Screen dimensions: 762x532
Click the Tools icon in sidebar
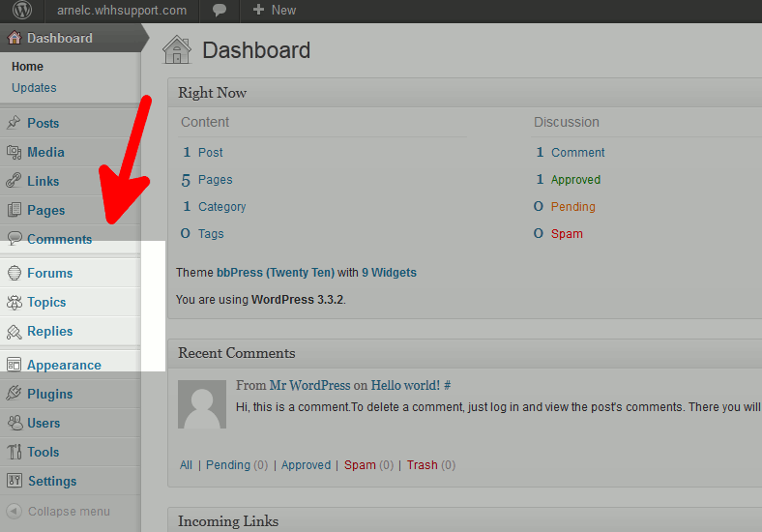[14, 452]
